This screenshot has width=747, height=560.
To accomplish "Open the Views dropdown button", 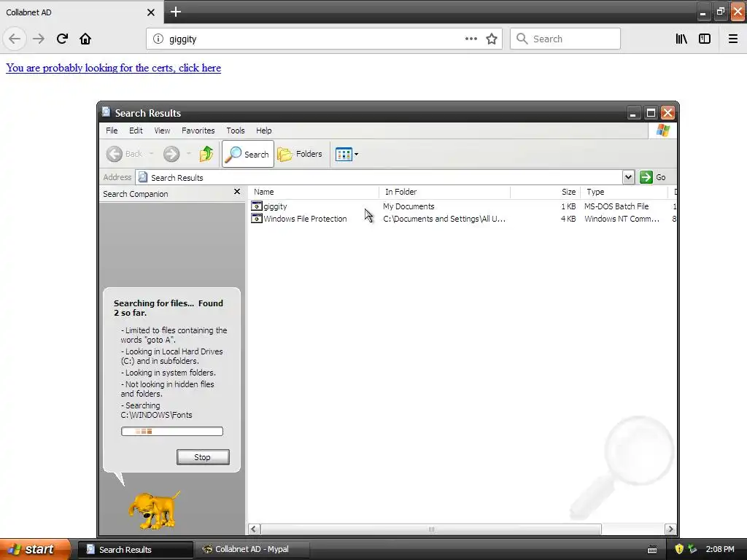I will 347,154.
